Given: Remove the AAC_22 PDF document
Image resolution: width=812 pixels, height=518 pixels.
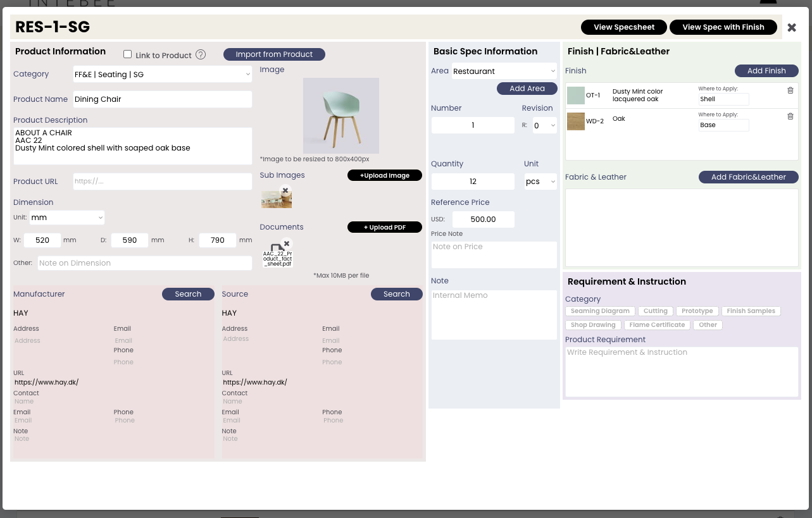Looking at the screenshot, I should tap(287, 244).
